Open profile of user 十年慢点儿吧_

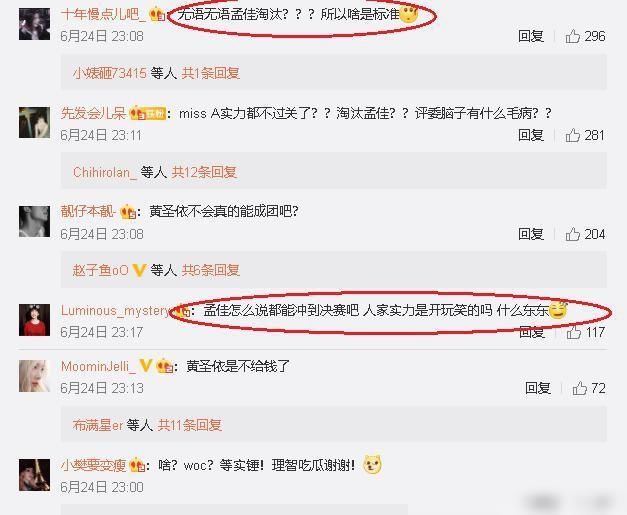click(103, 14)
